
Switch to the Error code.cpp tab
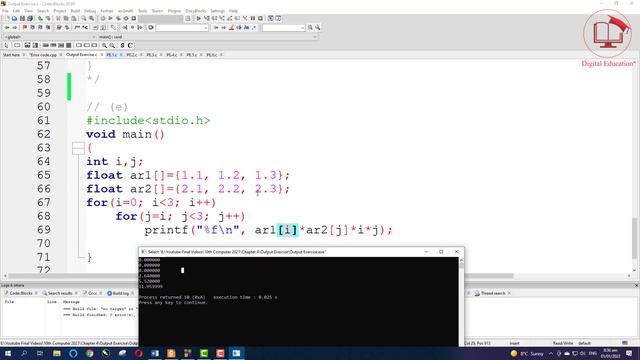click(x=43, y=55)
